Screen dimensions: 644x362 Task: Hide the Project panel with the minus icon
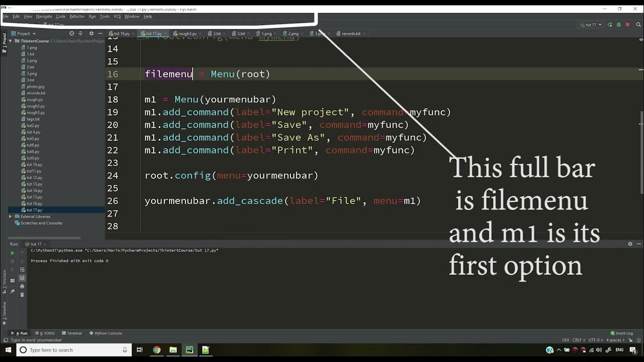click(x=100, y=34)
